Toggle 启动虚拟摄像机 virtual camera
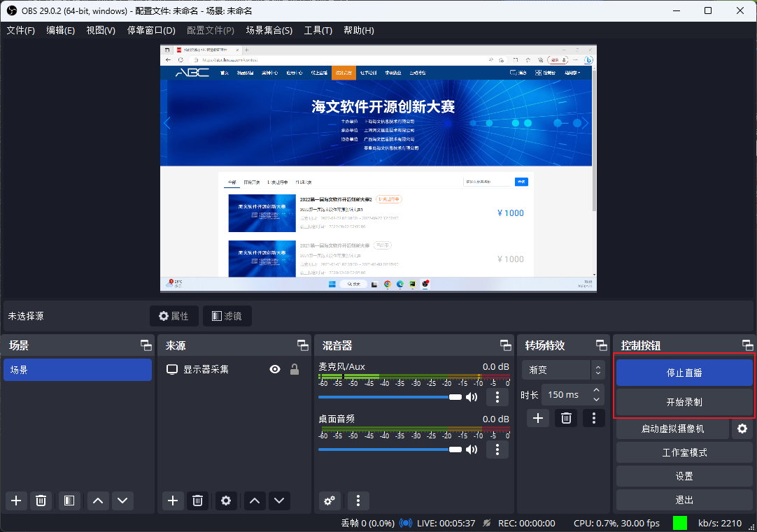This screenshot has width=757, height=532. click(x=672, y=429)
